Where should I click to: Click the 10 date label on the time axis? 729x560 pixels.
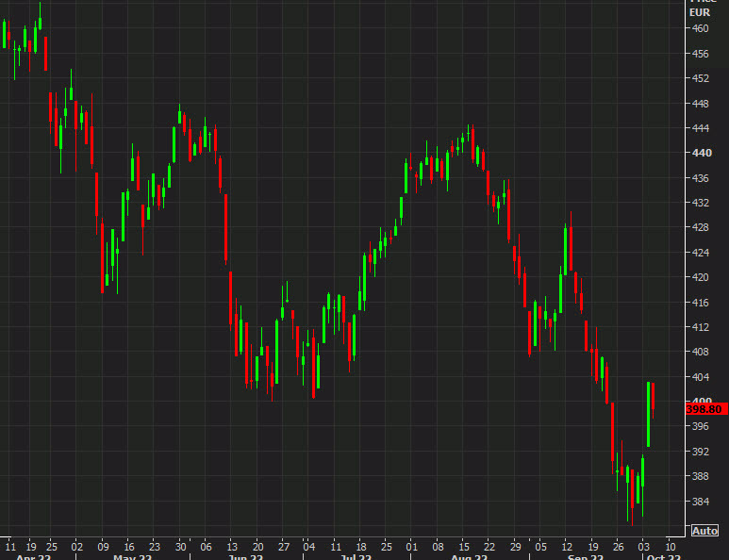tap(670, 547)
